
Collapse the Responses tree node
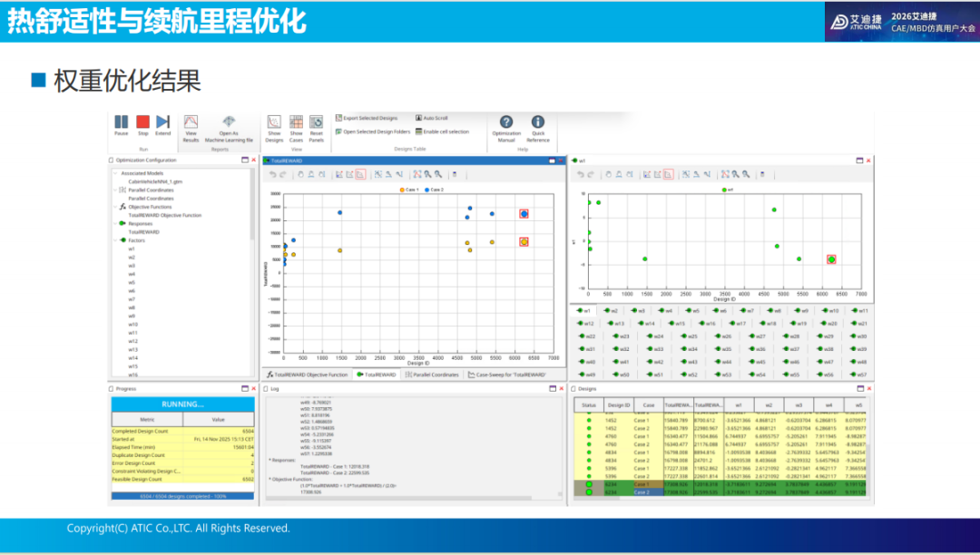tap(115, 223)
